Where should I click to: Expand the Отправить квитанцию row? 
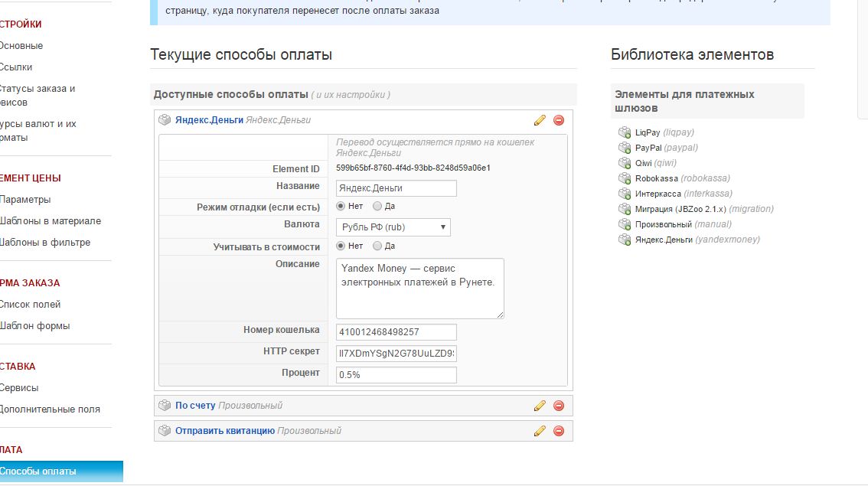224,431
